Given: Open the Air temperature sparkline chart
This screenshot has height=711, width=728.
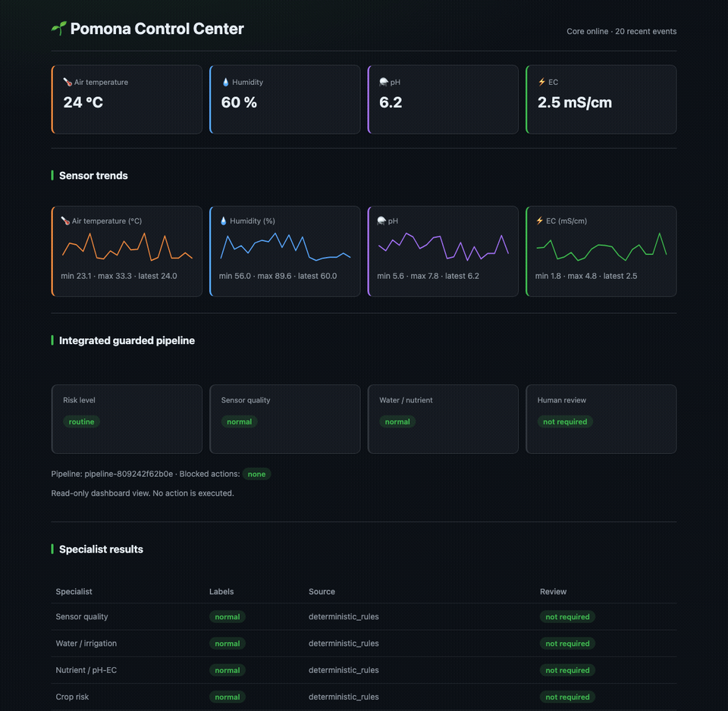Looking at the screenshot, I should pyautogui.click(x=127, y=247).
